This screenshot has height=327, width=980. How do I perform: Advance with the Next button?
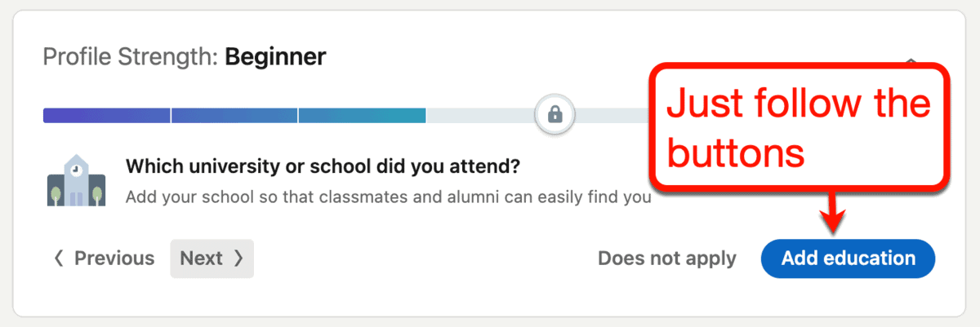pos(212,259)
